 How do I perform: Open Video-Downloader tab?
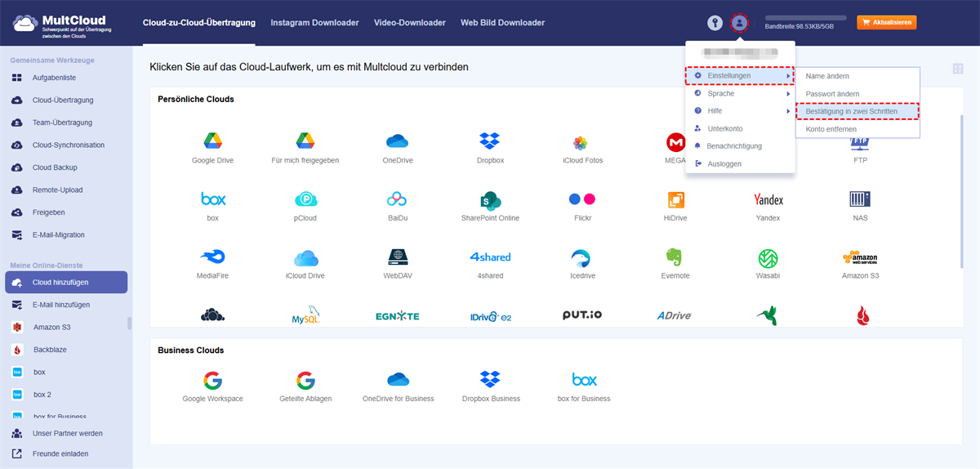410,23
